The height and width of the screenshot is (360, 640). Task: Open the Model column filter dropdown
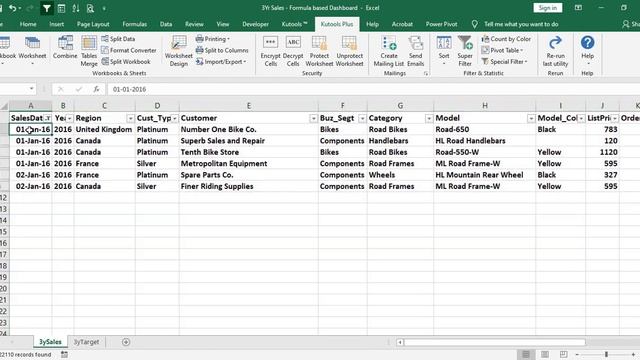pos(531,118)
